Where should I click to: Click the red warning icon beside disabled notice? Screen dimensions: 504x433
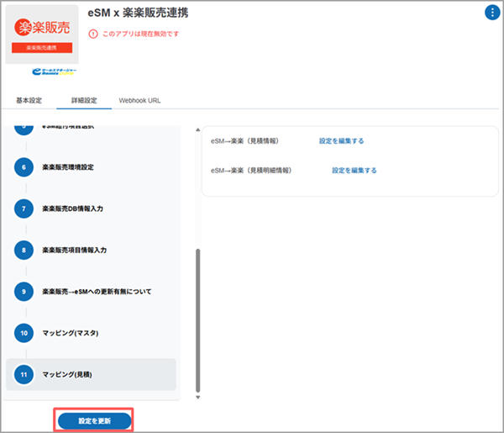92,34
